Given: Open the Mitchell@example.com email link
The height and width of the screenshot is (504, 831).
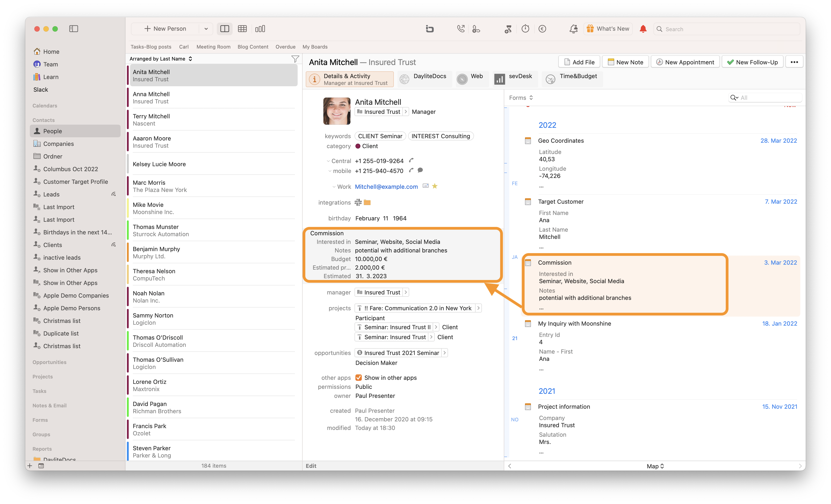Looking at the screenshot, I should [386, 187].
